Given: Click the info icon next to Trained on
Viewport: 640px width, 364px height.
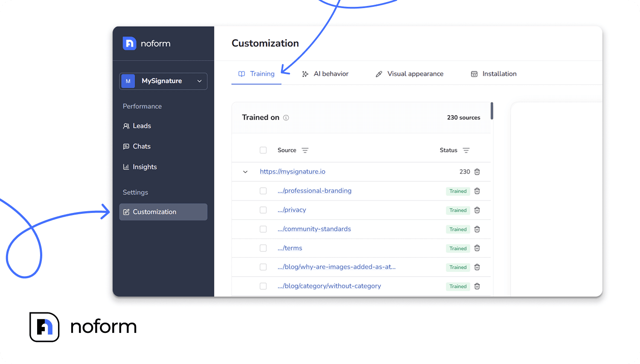Looking at the screenshot, I should (286, 117).
